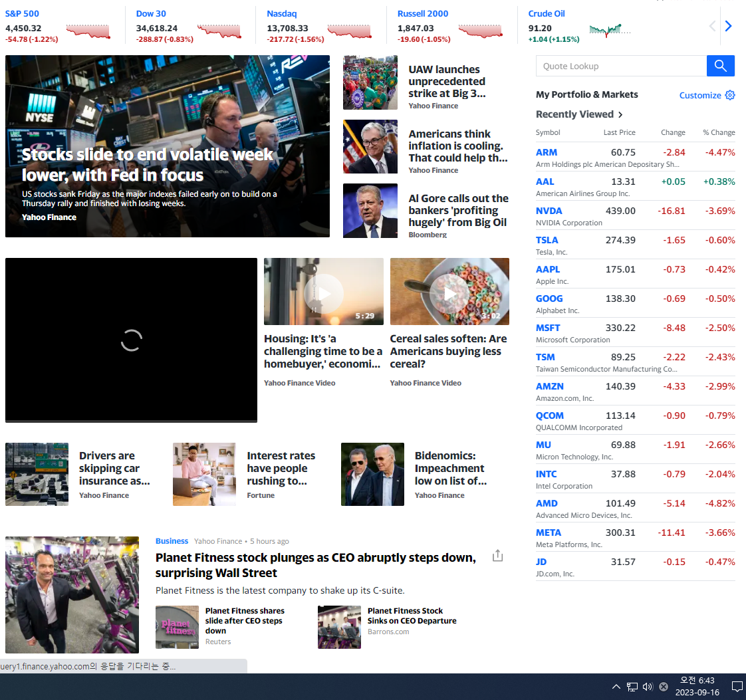Click the blue search magnifier button
The image size is (746, 700).
coord(720,66)
